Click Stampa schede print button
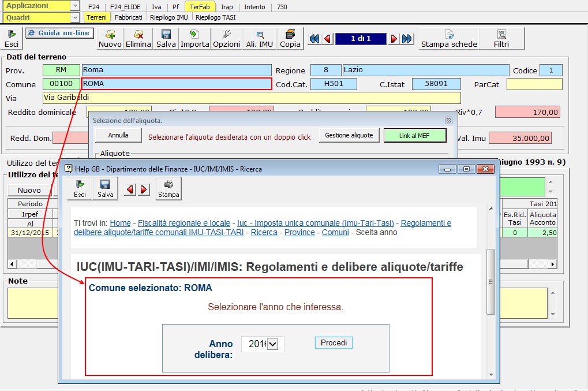 pyautogui.click(x=449, y=39)
